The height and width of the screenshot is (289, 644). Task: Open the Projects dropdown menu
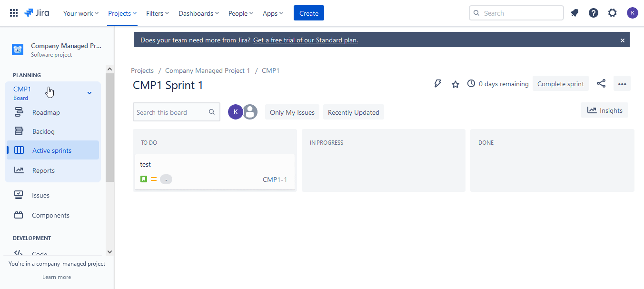122,13
